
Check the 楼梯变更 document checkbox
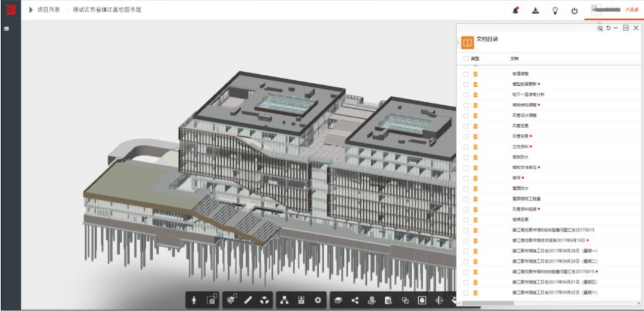click(x=466, y=220)
